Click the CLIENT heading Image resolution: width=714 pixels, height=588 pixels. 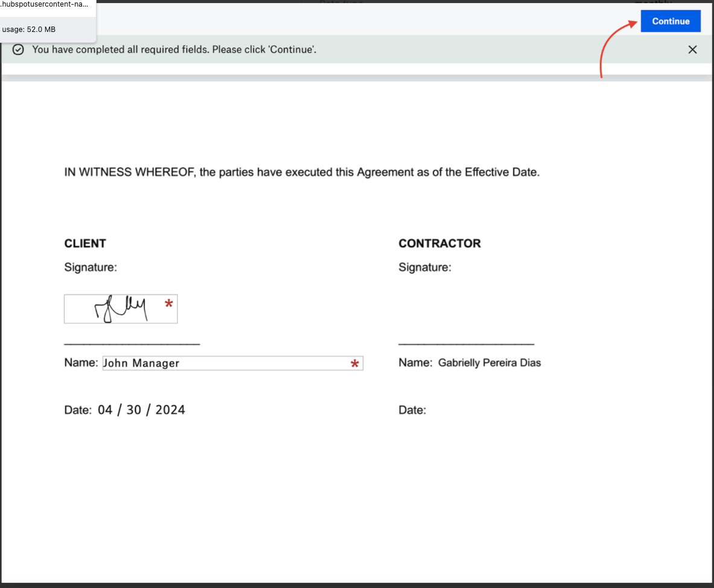click(85, 243)
